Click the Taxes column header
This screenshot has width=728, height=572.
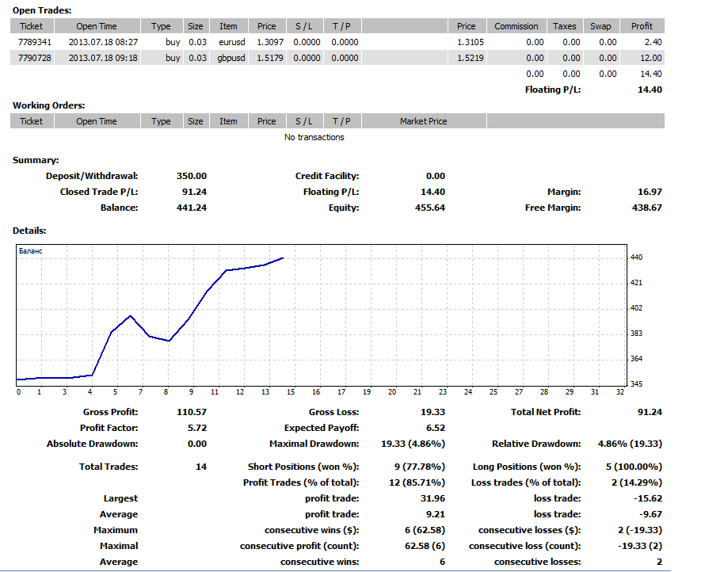point(564,26)
